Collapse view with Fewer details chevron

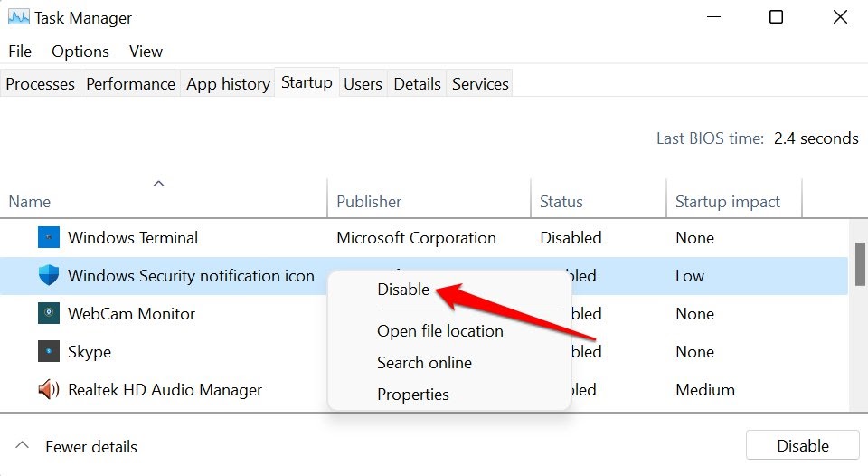click(24, 446)
